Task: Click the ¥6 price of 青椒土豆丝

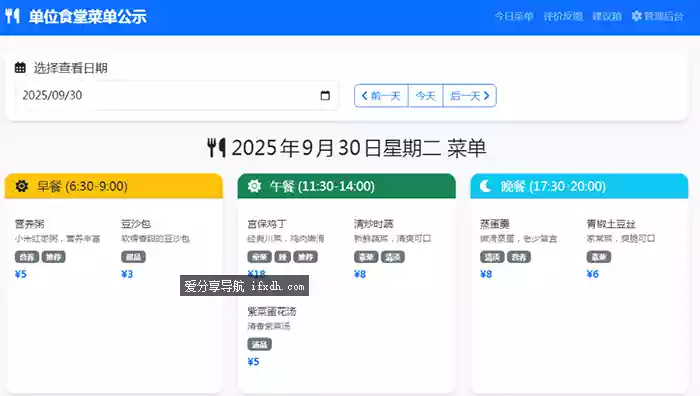Action: pyautogui.click(x=592, y=274)
